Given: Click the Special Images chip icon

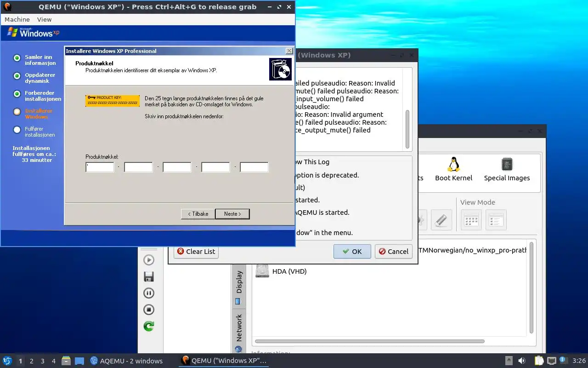Looking at the screenshot, I should pyautogui.click(x=507, y=164).
